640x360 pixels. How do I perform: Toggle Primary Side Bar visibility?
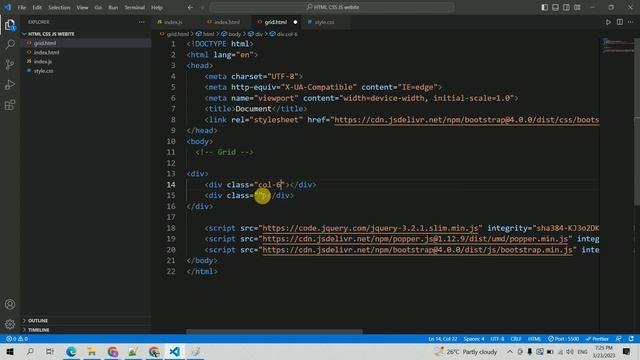(544, 7)
